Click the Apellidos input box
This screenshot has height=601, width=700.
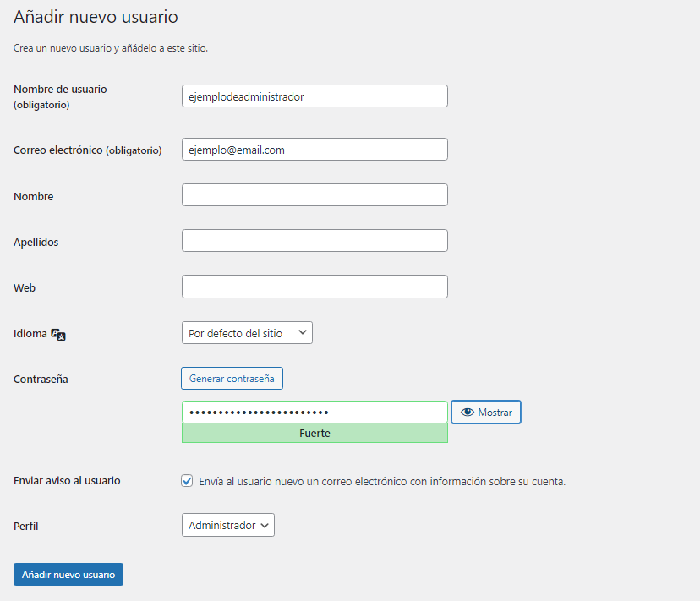[x=314, y=240]
